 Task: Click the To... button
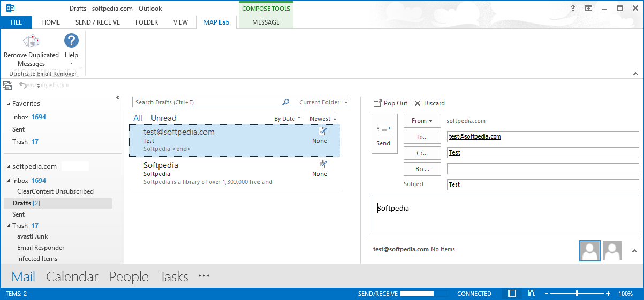pyautogui.click(x=422, y=137)
